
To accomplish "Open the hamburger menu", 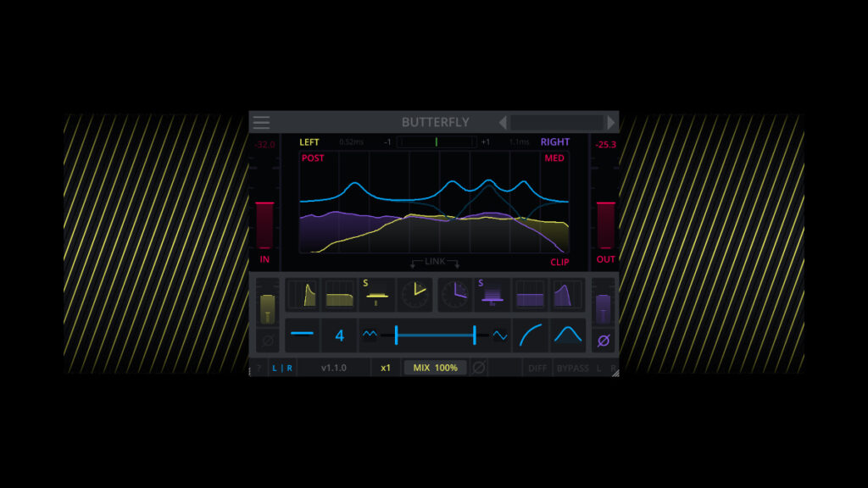I will [x=260, y=122].
